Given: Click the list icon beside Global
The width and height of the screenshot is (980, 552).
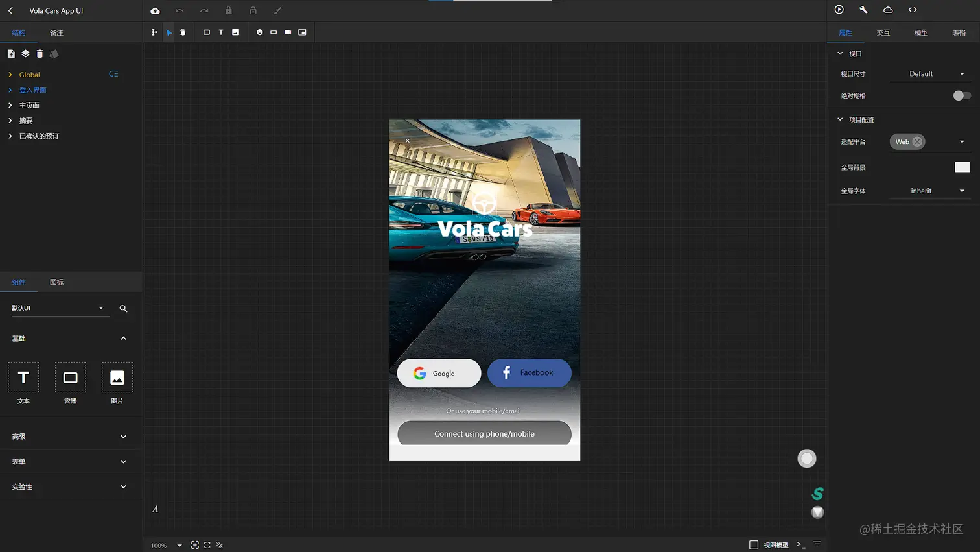Looking at the screenshot, I should 113,74.
